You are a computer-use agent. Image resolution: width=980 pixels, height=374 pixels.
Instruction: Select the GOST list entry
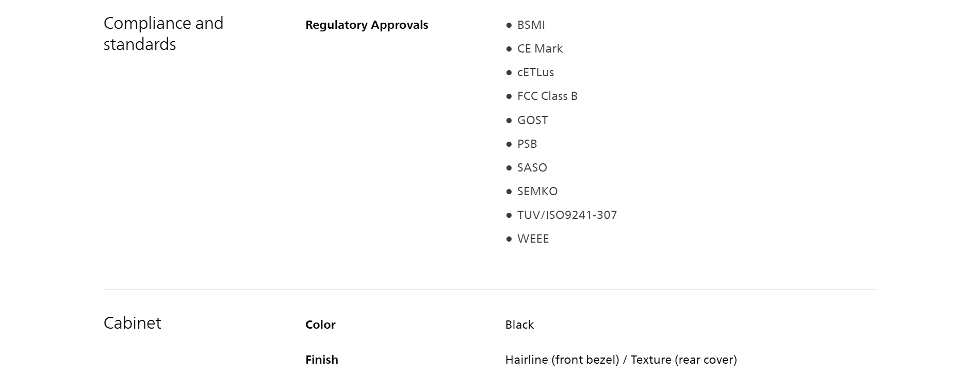(532, 120)
